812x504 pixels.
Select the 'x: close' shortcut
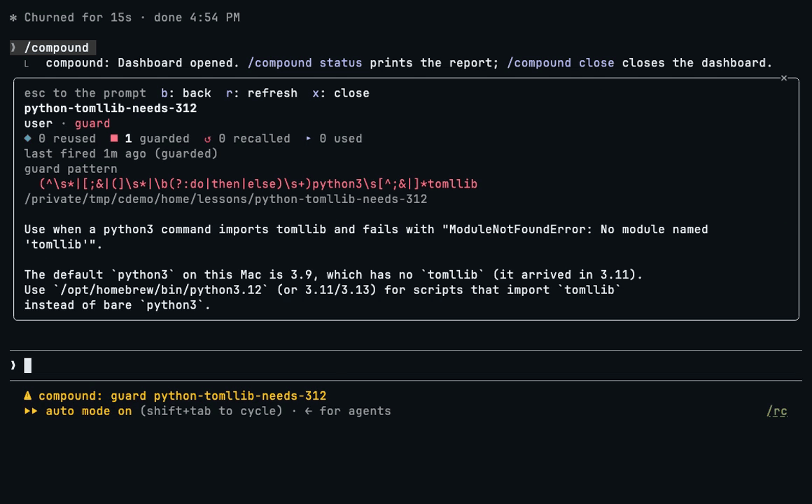pyautogui.click(x=341, y=93)
